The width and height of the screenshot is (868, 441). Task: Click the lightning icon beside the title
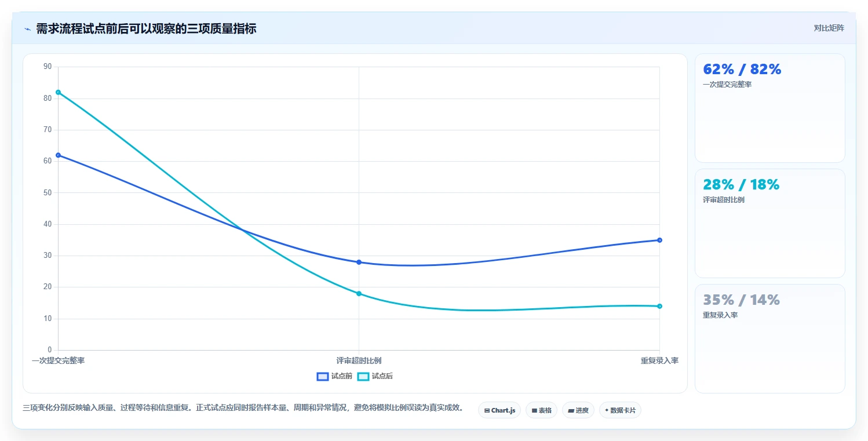pos(28,28)
